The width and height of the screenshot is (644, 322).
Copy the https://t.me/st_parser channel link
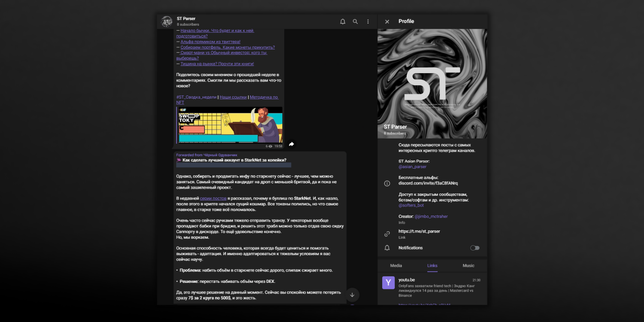pos(419,231)
